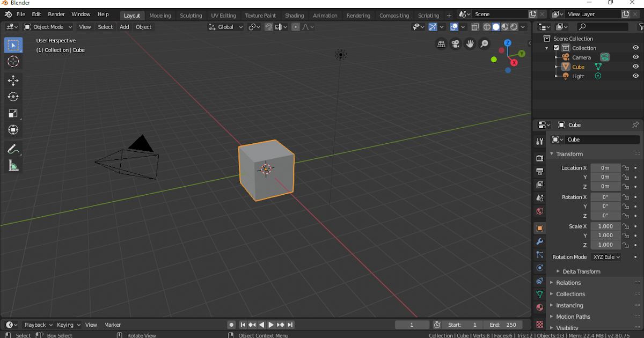Viewport: 644px width, 338px height.
Task: Jump to the last frame
Action: pyautogui.click(x=290, y=325)
